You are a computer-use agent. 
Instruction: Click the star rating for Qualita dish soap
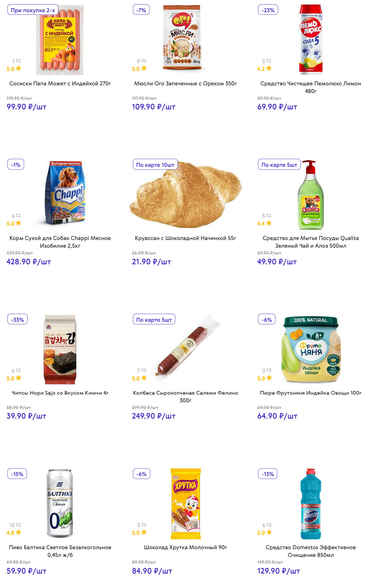(x=269, y=223)
